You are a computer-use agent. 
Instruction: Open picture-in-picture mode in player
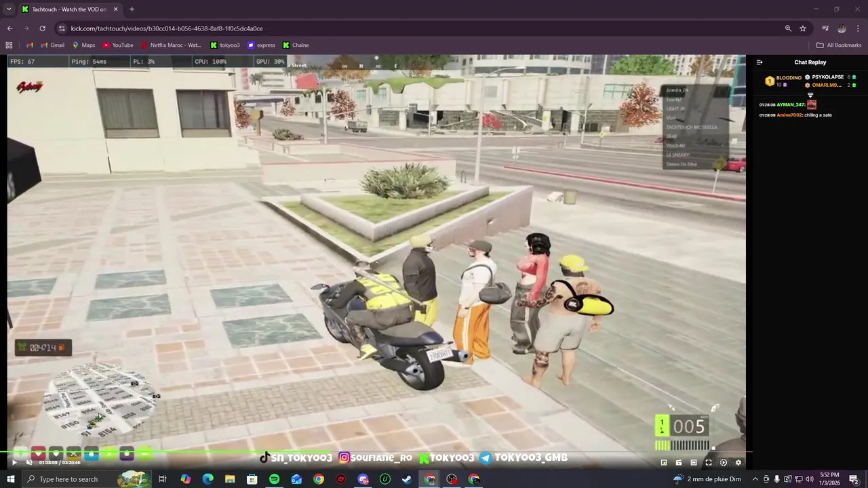point(664,462)
